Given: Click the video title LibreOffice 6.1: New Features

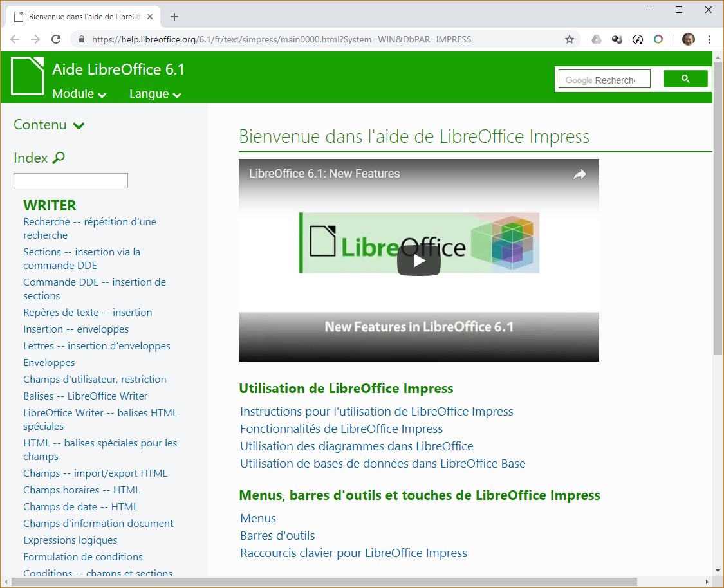Looking at the screenshot, I should tap(324, 174).
